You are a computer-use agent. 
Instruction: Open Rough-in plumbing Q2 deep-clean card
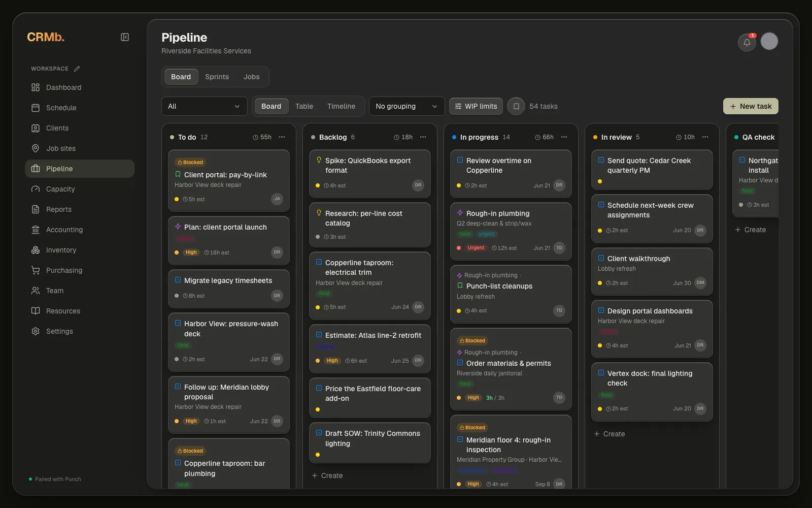pos(511,231)
